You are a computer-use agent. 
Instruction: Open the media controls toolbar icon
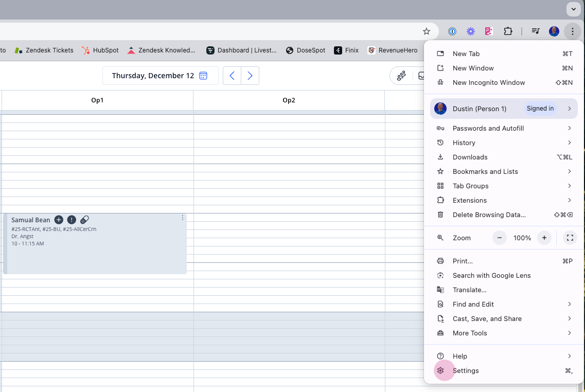click(x=536, y=31)
